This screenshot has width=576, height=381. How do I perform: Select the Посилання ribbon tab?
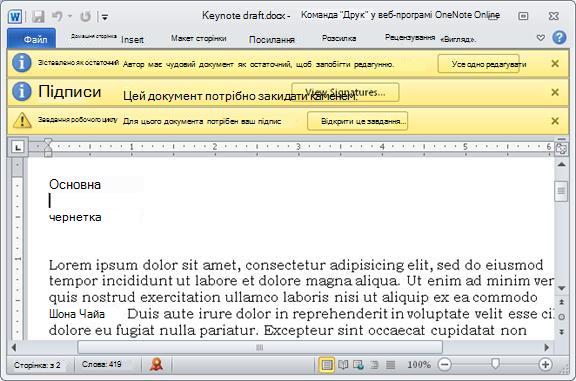(272, 39)
